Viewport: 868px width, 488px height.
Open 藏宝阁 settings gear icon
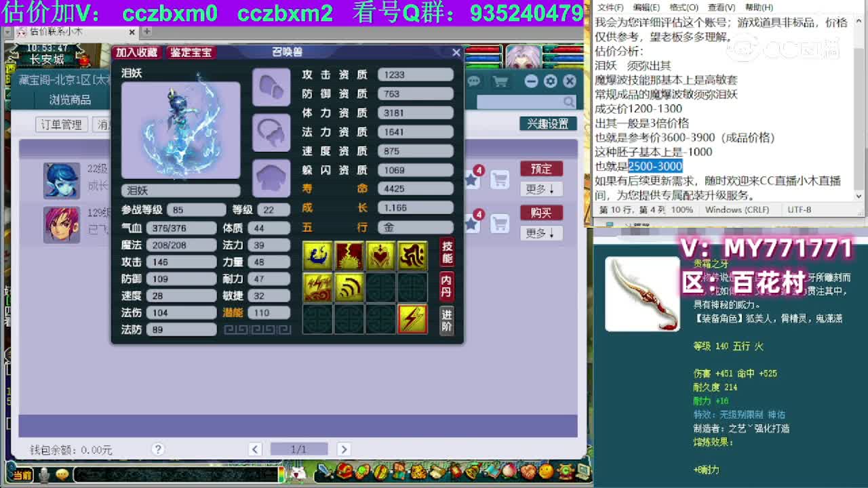550,81
